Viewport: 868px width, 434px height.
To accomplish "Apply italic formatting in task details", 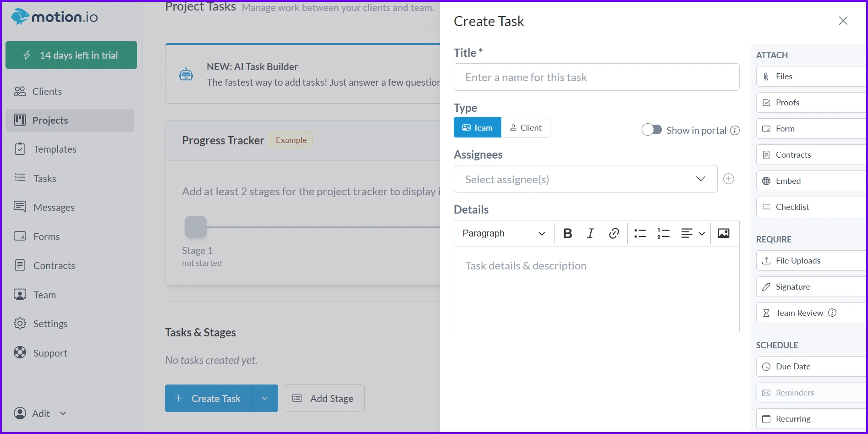I will coord(590,233).
